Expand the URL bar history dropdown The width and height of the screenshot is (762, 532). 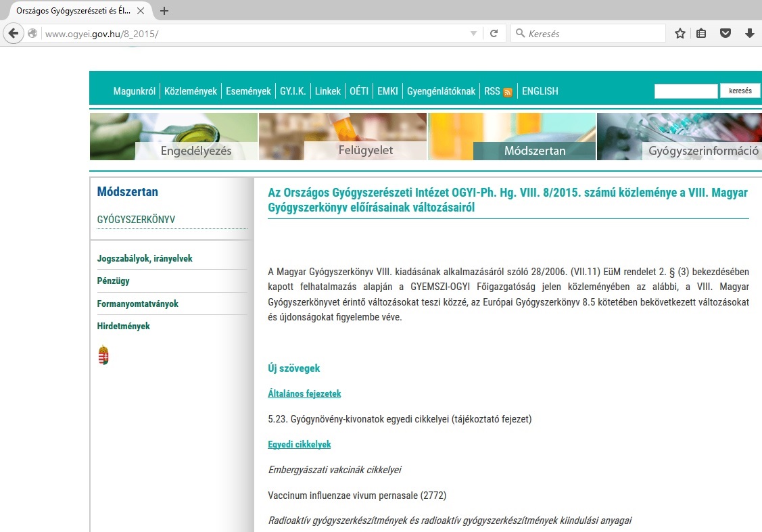[x=473, y=33]
